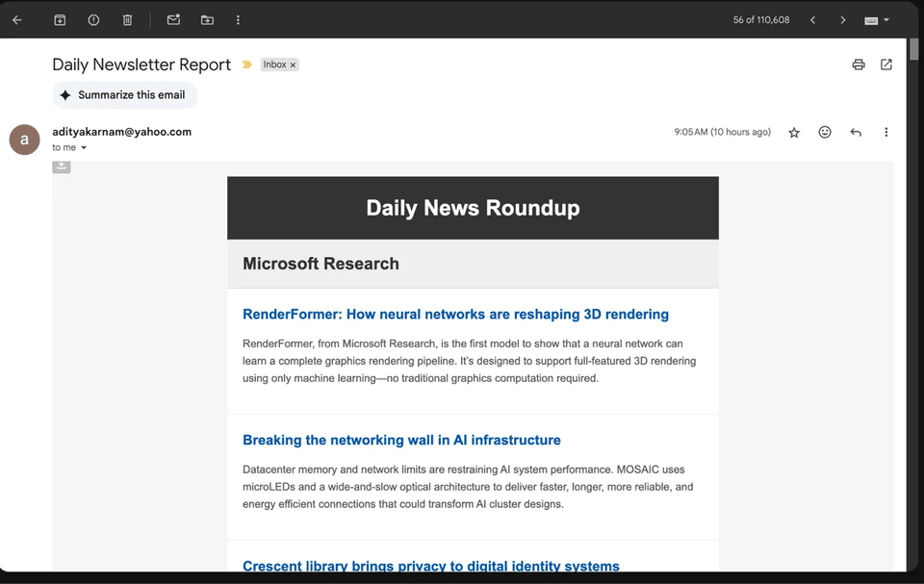Open the input tools keyboard dropdown
The height and width of the screenshot is (584, 924).
click(x=876, y=19)
